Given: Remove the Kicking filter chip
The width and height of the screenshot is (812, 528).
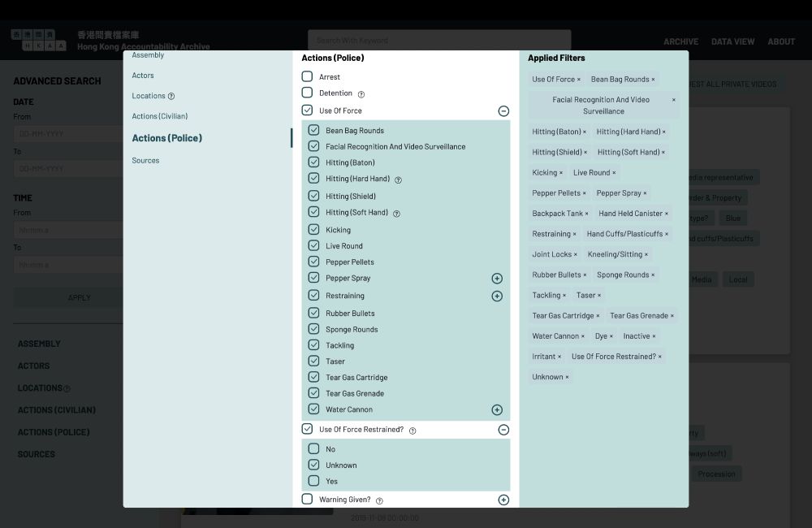Looking at the screenshot, I should (x=561, y=173).
